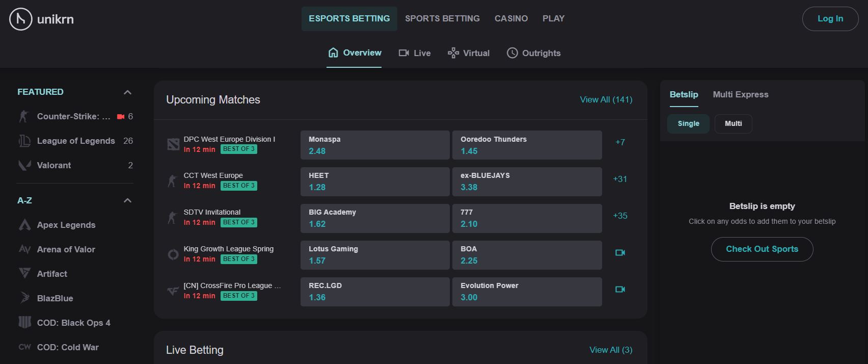Open Valorant in the featured list
Viewport: 868px width, 364px height.
[75, 165]
